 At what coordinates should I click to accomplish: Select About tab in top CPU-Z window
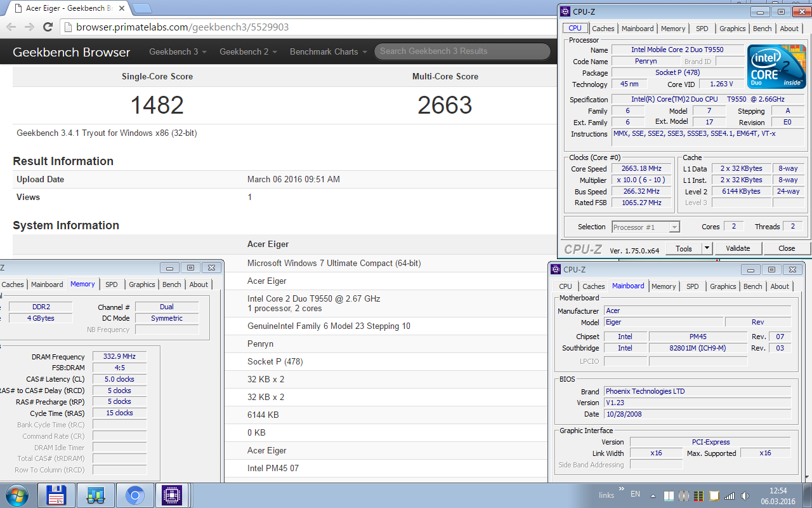point(789,29)
